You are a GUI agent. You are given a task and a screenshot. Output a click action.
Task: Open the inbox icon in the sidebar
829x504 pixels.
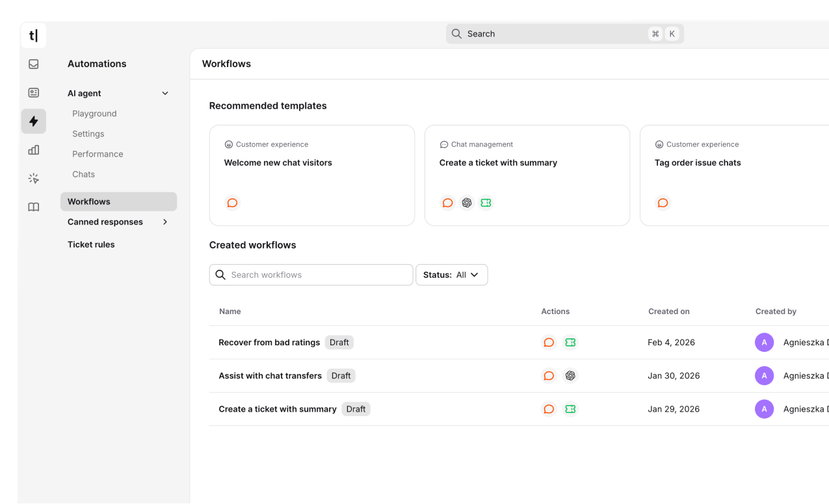(33, 64)
